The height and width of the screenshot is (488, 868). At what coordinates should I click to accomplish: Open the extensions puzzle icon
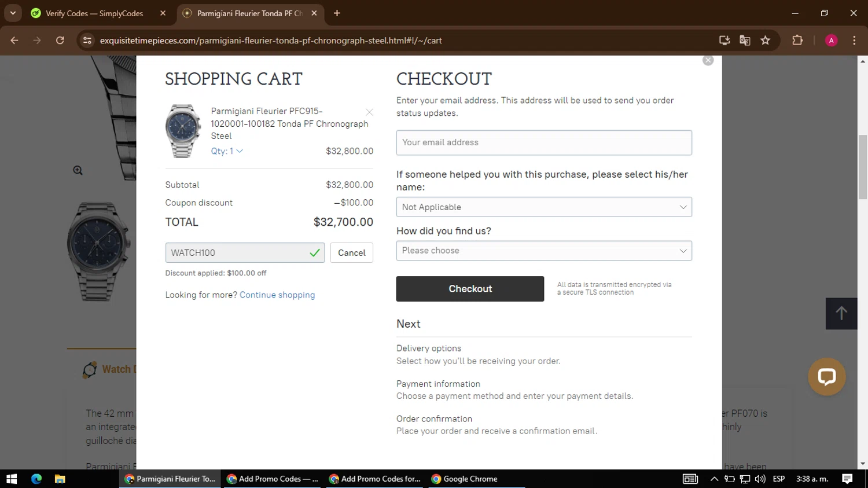(797, 41)
